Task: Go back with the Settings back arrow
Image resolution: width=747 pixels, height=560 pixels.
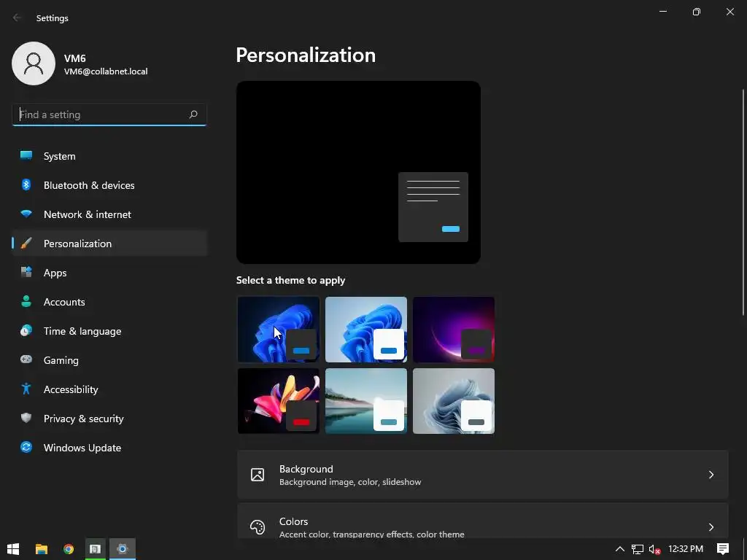Action: point(18,17)
